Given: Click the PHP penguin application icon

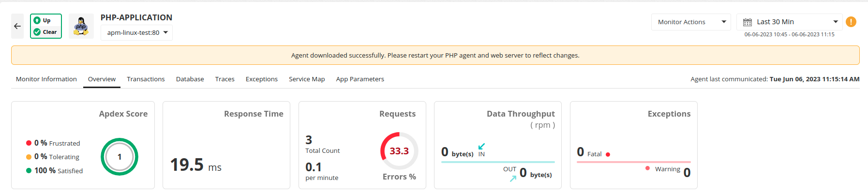Looking at the screenshot, I should [x=81, y=26].
